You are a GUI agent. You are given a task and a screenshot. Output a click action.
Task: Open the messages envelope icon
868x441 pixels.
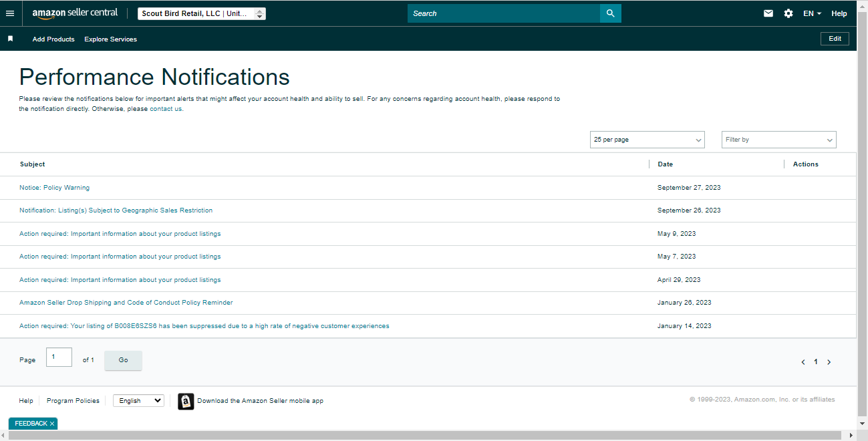pyautogui.click(x=768, y=13)
